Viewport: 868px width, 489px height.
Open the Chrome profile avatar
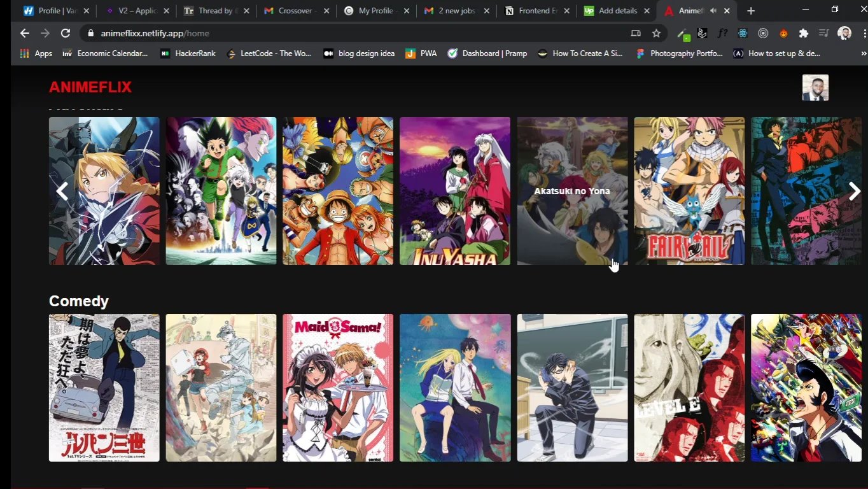click(844, 33)
